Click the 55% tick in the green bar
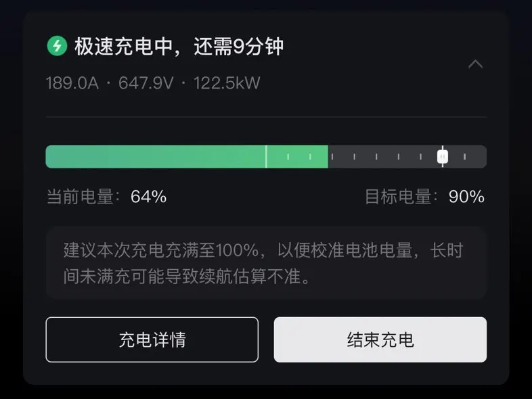Image resolution: width=532 pixels, height=399 pixels. (x=288, y=157)
